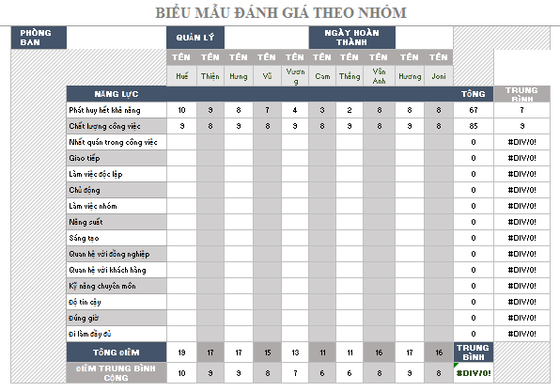Click the empty Phòng Ban input cell
The height and width of the screenshot is (392, 560).
[117, 38]
